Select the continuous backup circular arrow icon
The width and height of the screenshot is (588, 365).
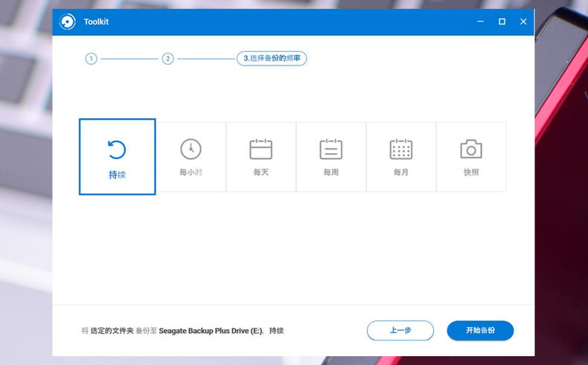click(x=117, y=149)
